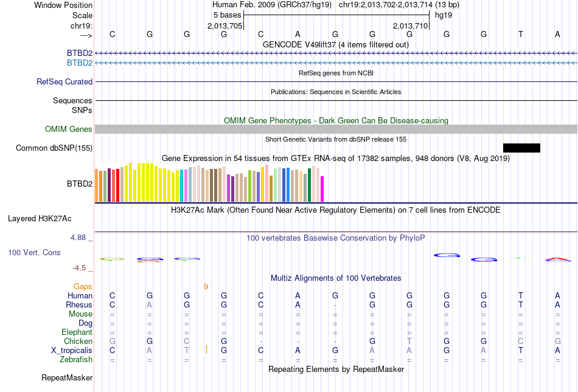This screenshot has width=578, height=392.
Task: Click the 2,013,710 position marker
Action: 410,26
